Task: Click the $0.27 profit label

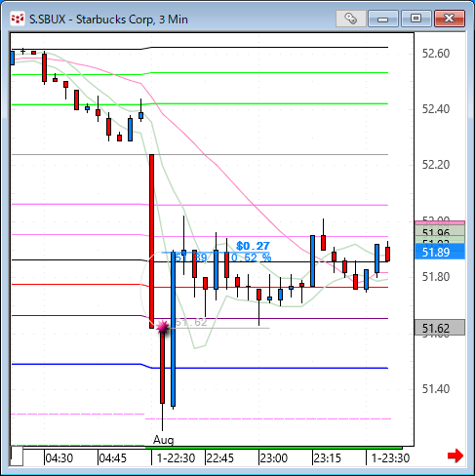Action: (253, 246)
